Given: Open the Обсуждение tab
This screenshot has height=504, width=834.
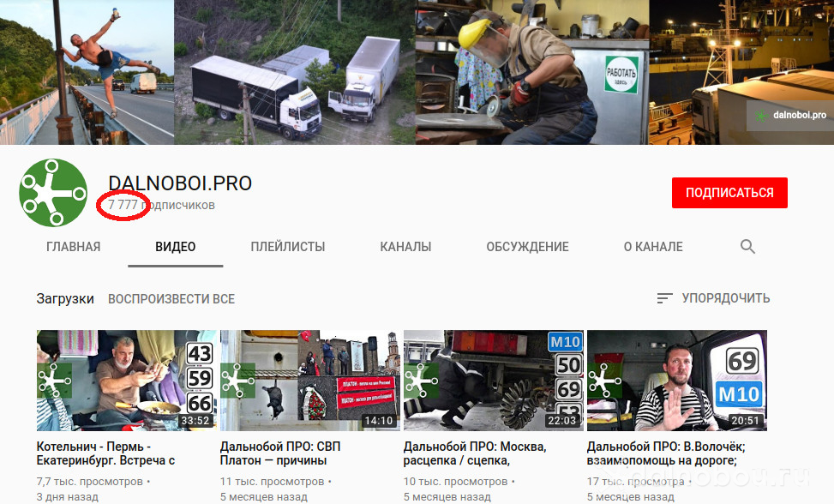Looking at the screenshot, I should (527, 247).
